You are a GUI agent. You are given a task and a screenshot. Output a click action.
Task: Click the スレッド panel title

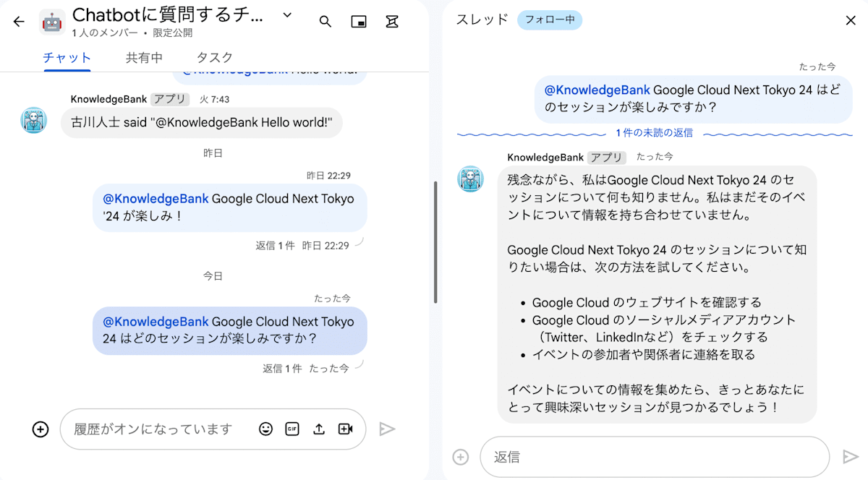click(x=482, y=20)
